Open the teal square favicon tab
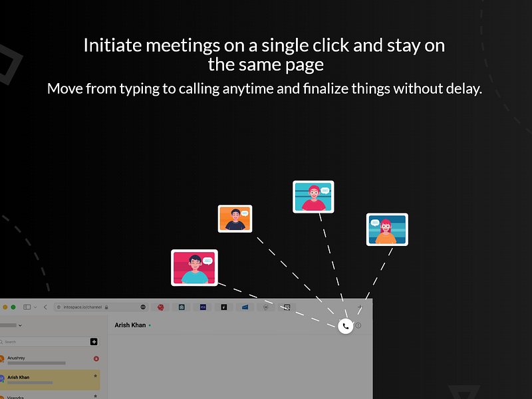The width and height of the screenshot is (532, 399). [182, 307]
